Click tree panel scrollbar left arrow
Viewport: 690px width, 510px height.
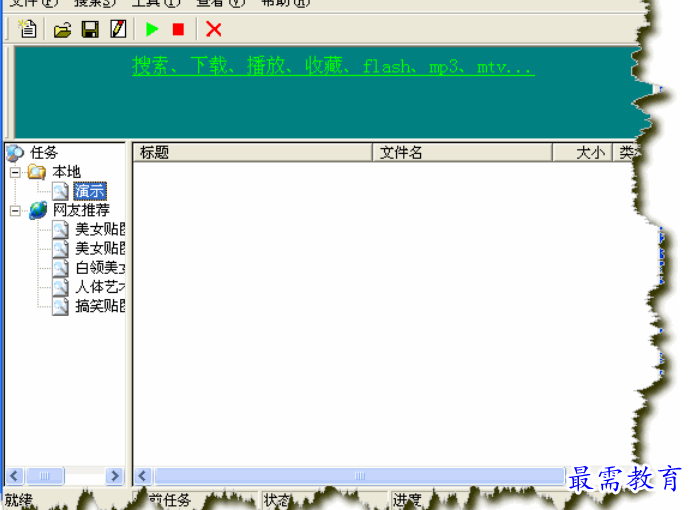tap(14, 476)
